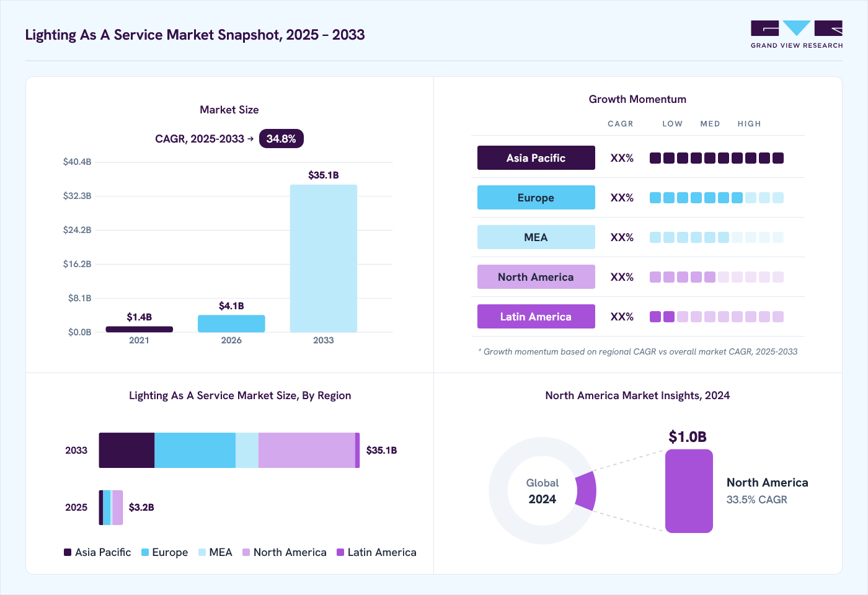Viewport: 868px width, 595px height.
Task: Click the $1.4B bar label
Action: (x=139, y=317)
